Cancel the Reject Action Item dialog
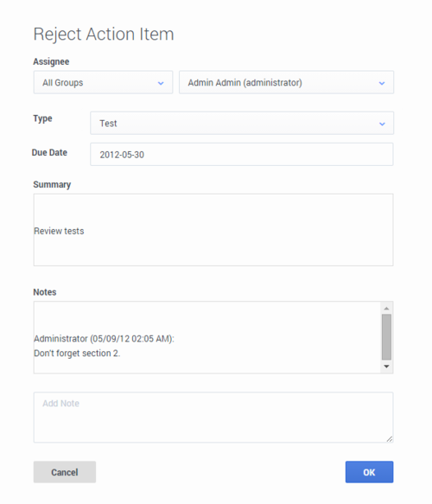This screenshot has height=504, width=432. coord(65,472)
